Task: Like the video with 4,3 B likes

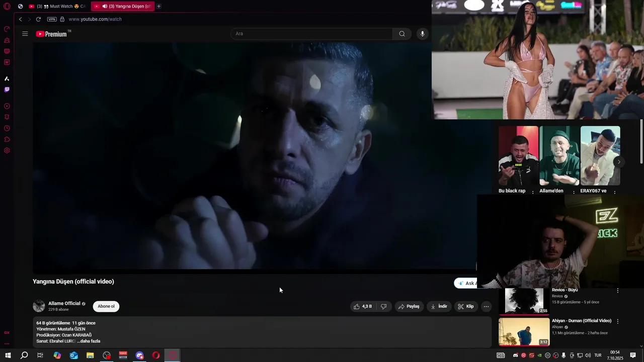Action: click(363, 306)
